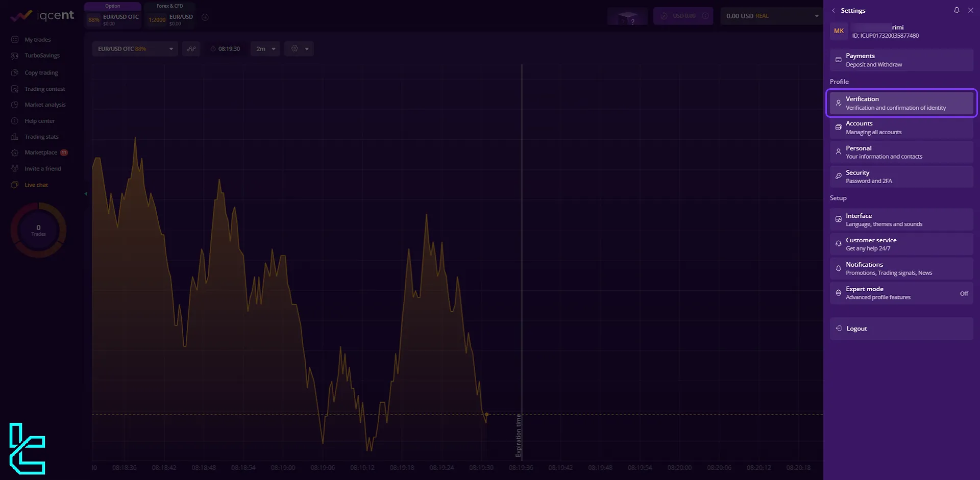
Task: Click the Notifications row bell icon
Action: tap(838, 269)
